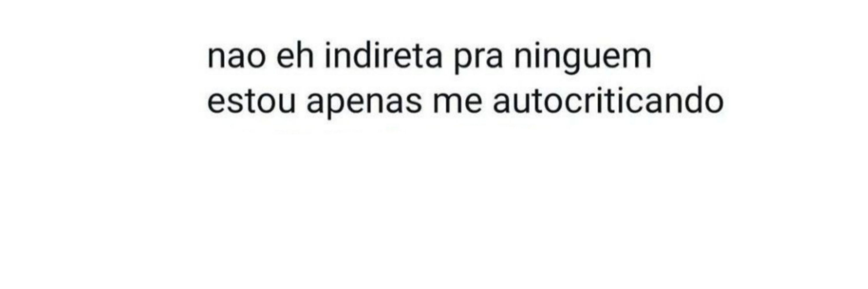Click the first letter "n" of "nao"
The image size is (868, 289).
click(217, 58)
